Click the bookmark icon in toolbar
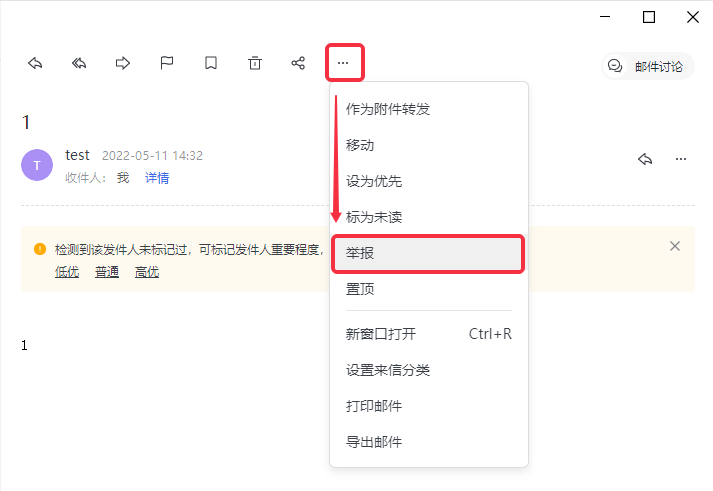This screenshot has width=713, height=491. coord(211,63)
